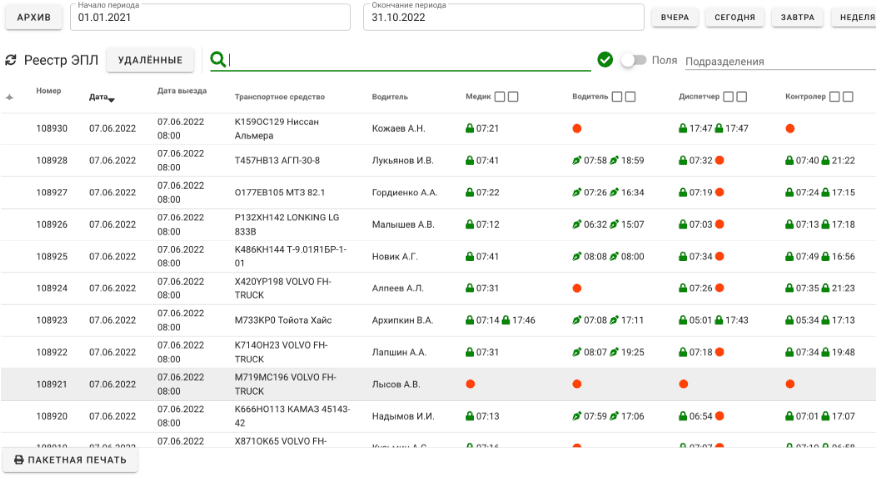Screen dimensions: 886x483
Task: Click the refresh icon beside Реестр ЭПЛ
Action: [x=11, y=60]
